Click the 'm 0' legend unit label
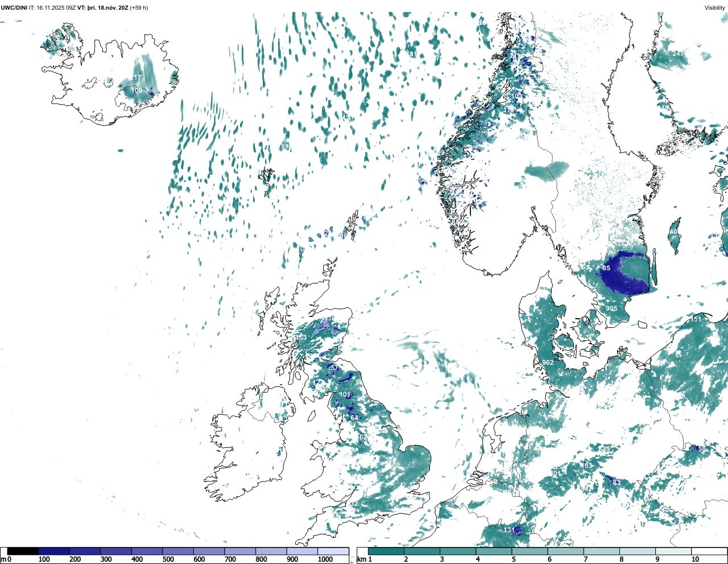Screen dimensions: 728x564 6,559
